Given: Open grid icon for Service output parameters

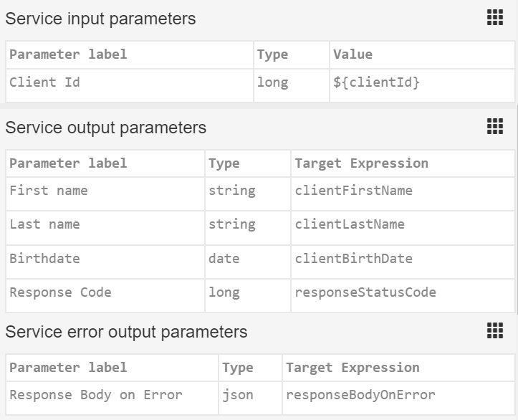Looking at the screenshot, I should point(494,127).
